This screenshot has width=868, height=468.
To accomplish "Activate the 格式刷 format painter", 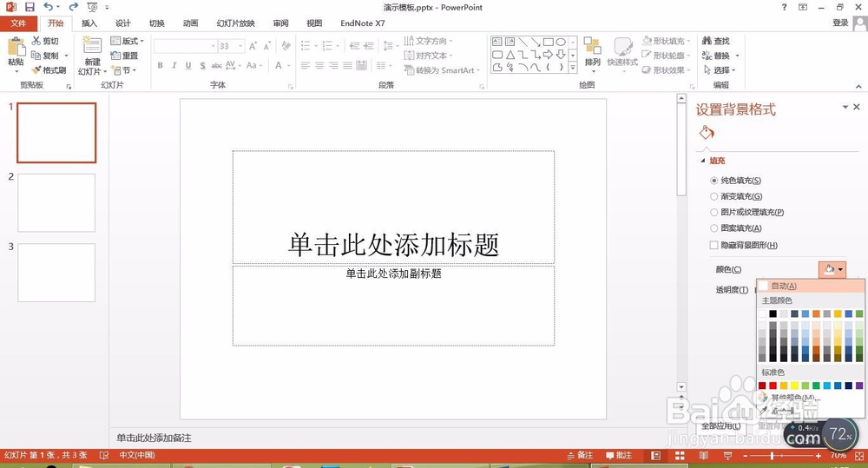I will point(49,69).
